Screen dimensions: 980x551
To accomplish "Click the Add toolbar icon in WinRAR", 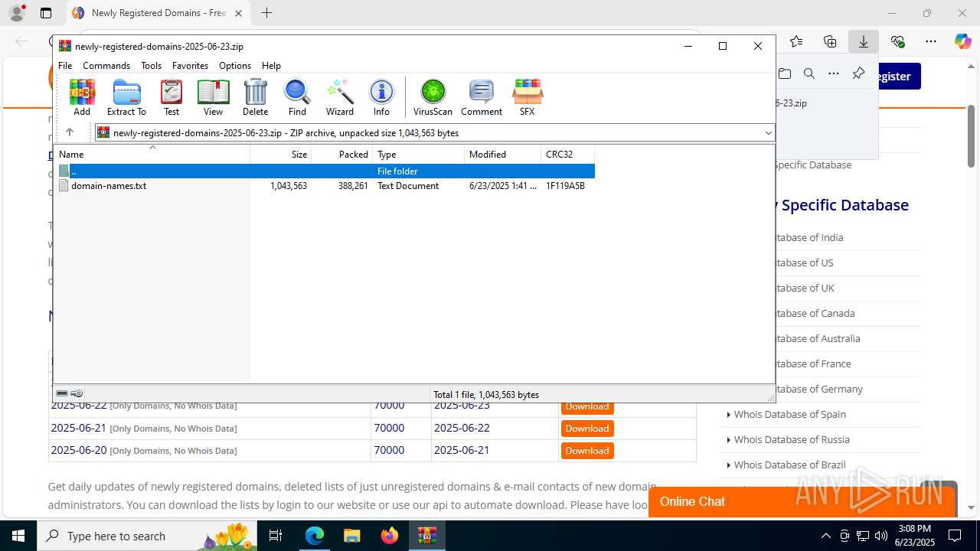I will point(82,97).
